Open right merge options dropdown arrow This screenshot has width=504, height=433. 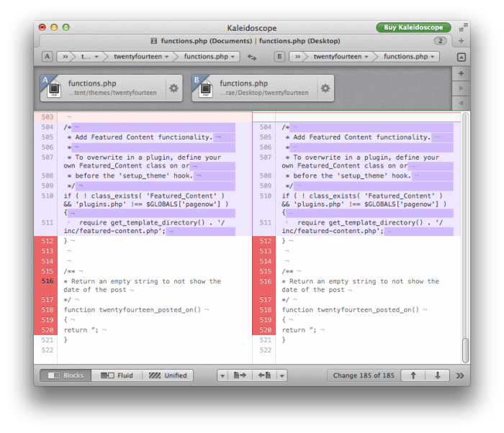tap(282, 375)
